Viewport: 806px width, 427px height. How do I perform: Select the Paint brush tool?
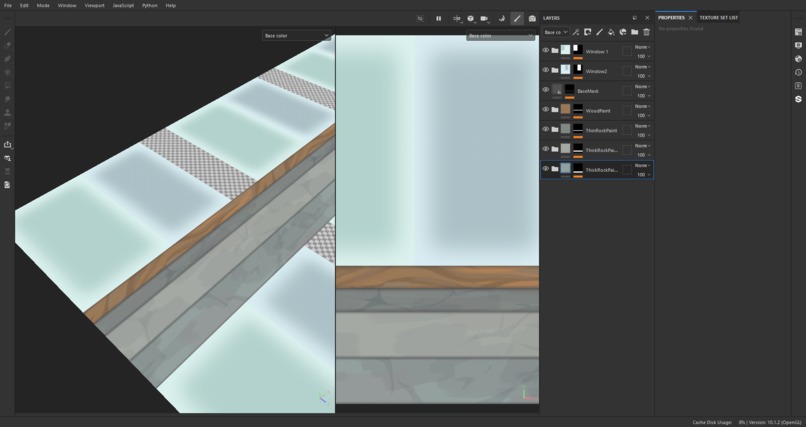(x=8, y=32)
